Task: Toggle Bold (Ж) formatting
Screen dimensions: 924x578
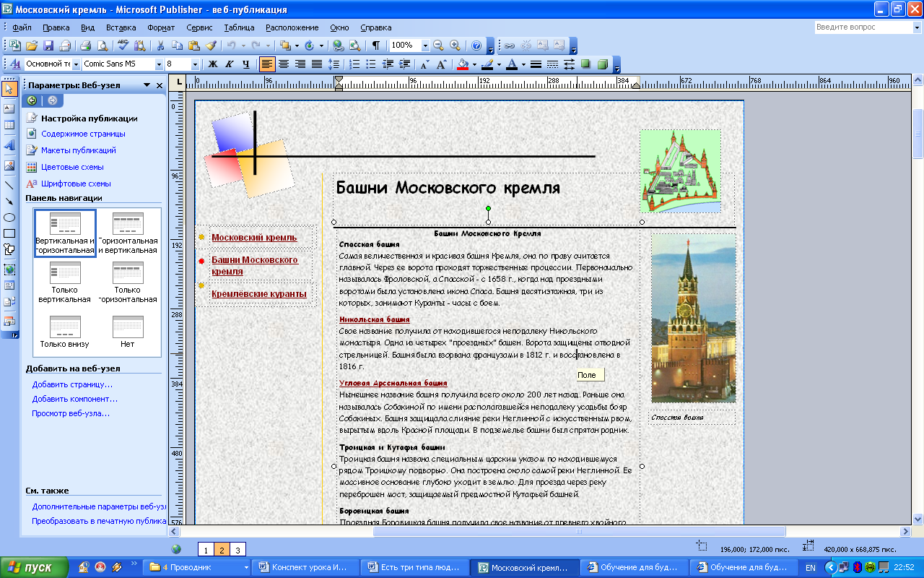Action: pyautogui.click(x=213, y=64)
